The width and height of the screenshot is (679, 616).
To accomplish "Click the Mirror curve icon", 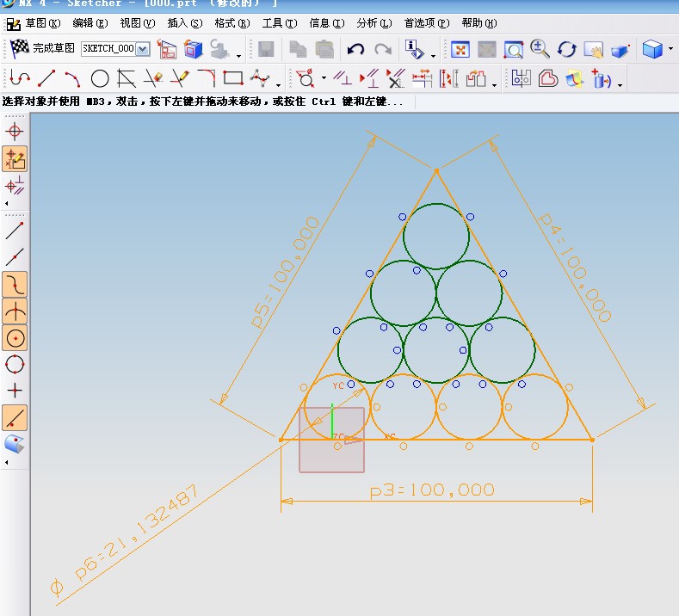I will tap(522, 78).
